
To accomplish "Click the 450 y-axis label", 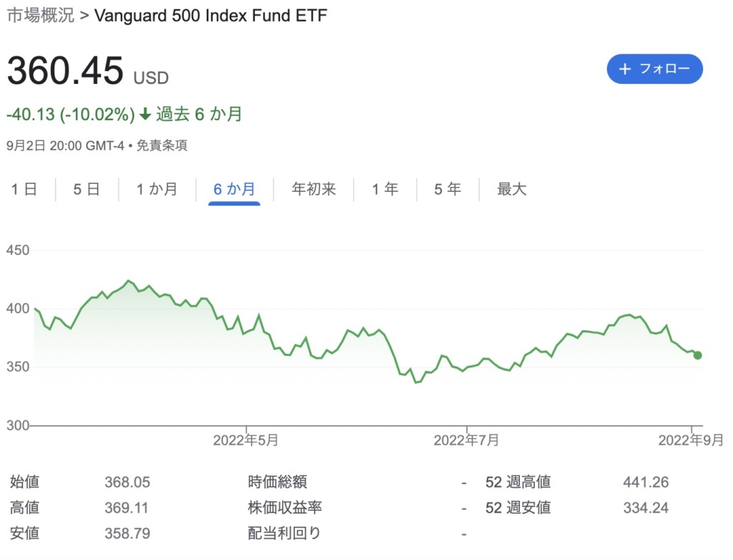I will pos(18,251).
